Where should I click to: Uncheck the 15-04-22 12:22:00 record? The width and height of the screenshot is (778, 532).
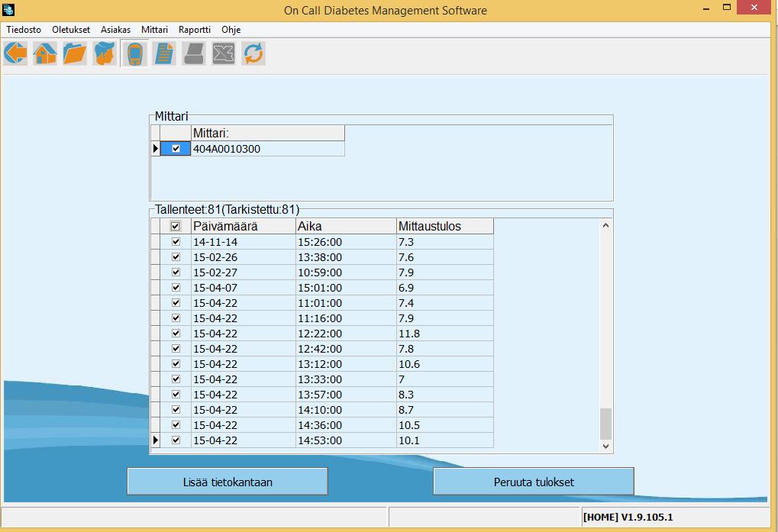(176, 334)
